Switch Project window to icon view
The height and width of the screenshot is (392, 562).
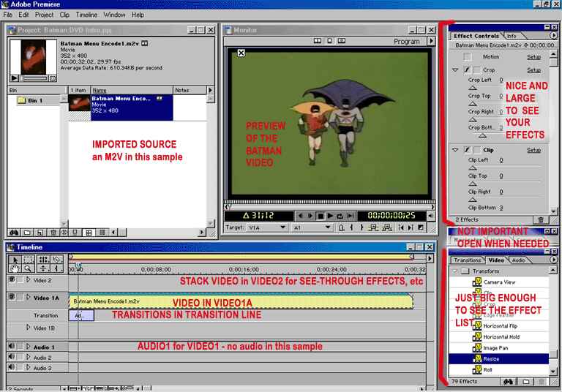tap(75, 233)
